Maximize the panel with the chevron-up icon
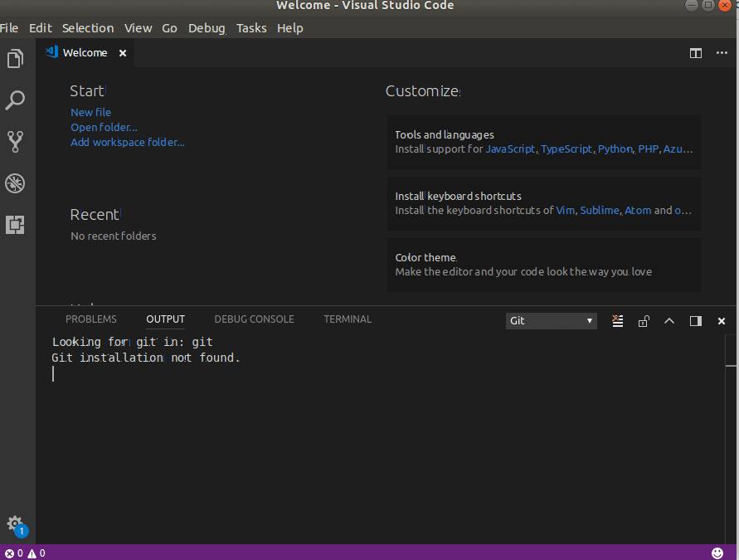 (x=669, y=321)
